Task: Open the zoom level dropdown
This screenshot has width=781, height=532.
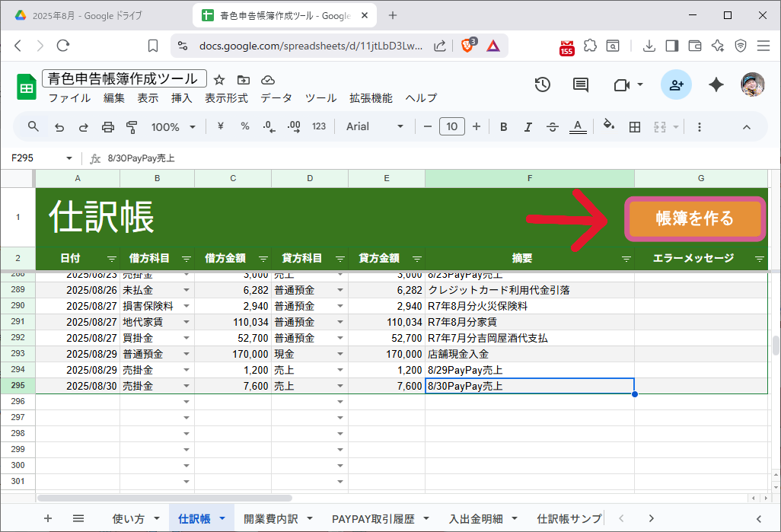Action: click(x=172, y=126)
